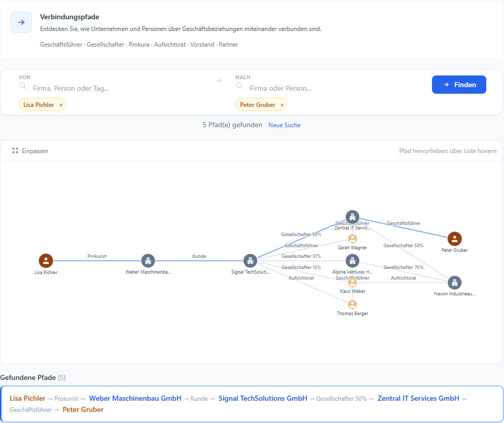Open Zentral IT Services GmbH path link
This screenshot has height=423, width=504.
point(418,398)
